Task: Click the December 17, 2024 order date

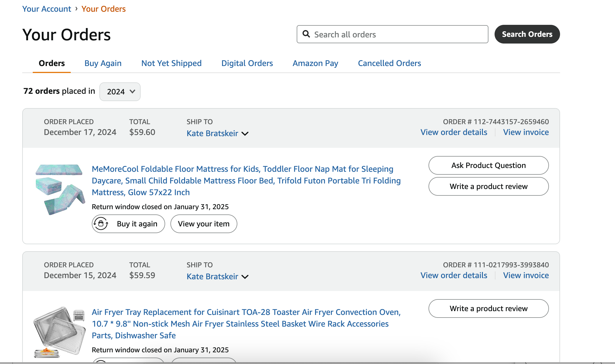Action: point(80,132)
